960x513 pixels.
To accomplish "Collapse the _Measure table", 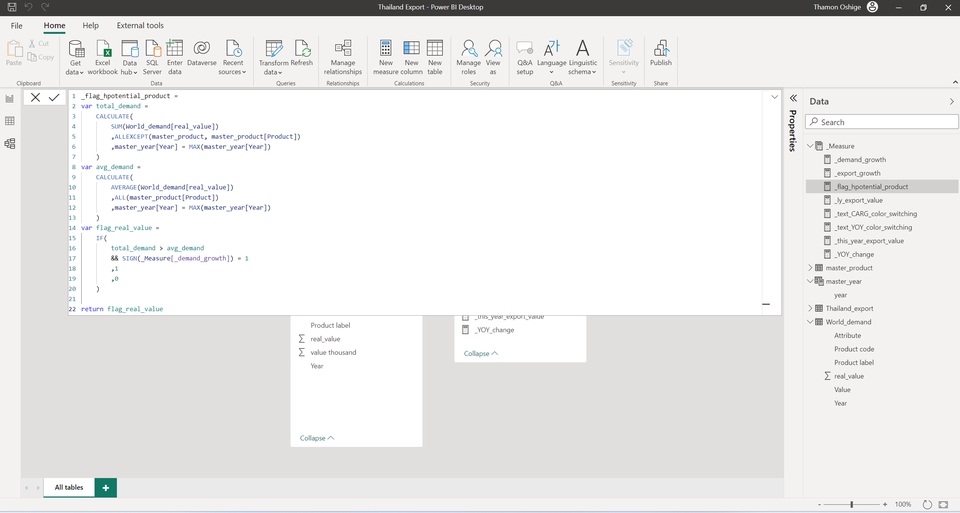I will 810,146.
